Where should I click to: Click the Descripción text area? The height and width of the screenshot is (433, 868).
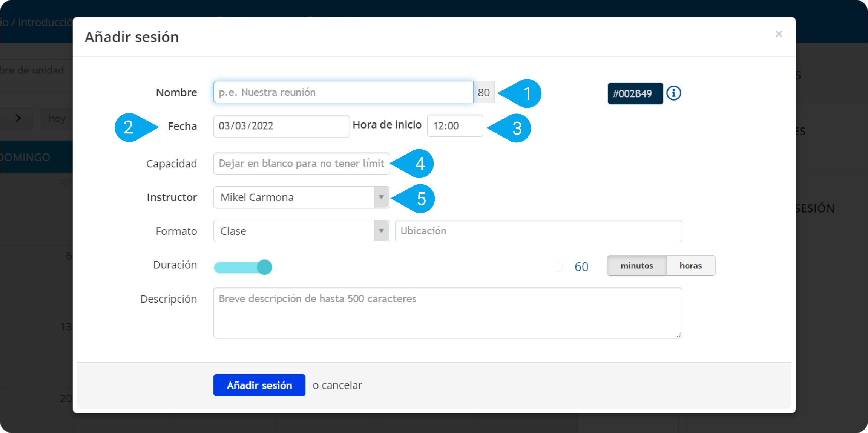click(x=448, y=313)
